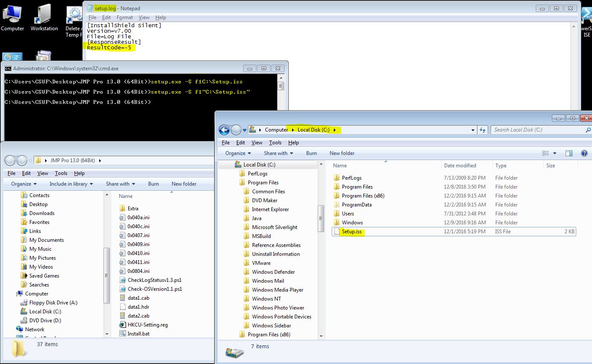Open the Format menu in Notepad
Screen dimensions: 592x364
(x=125, y=17)
